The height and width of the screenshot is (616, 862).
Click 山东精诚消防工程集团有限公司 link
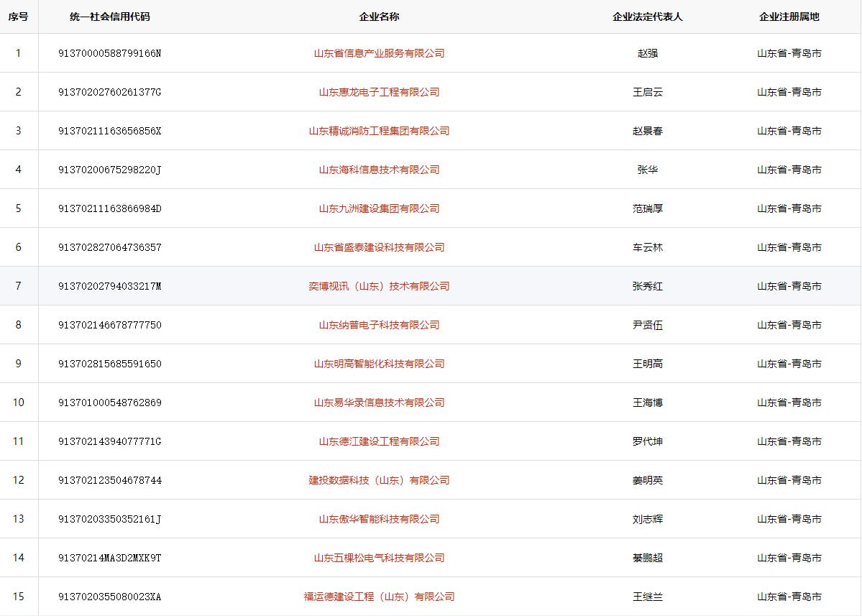379,131
